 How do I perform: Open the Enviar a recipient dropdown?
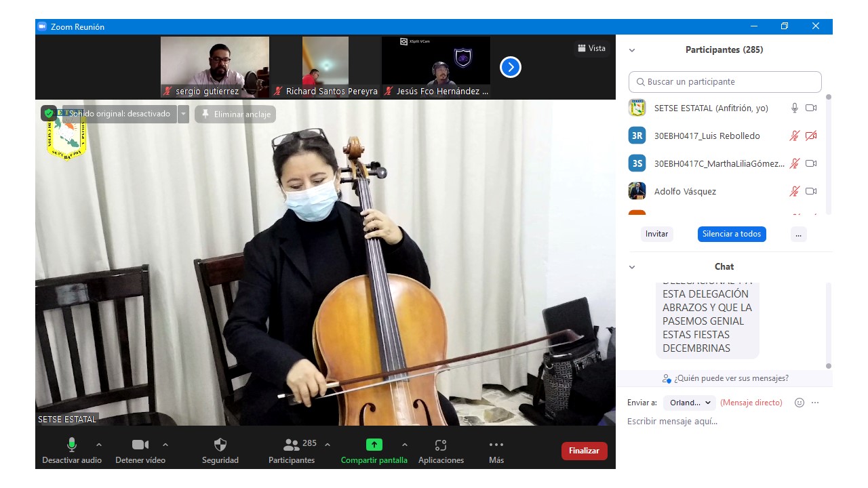pos(689,403)
